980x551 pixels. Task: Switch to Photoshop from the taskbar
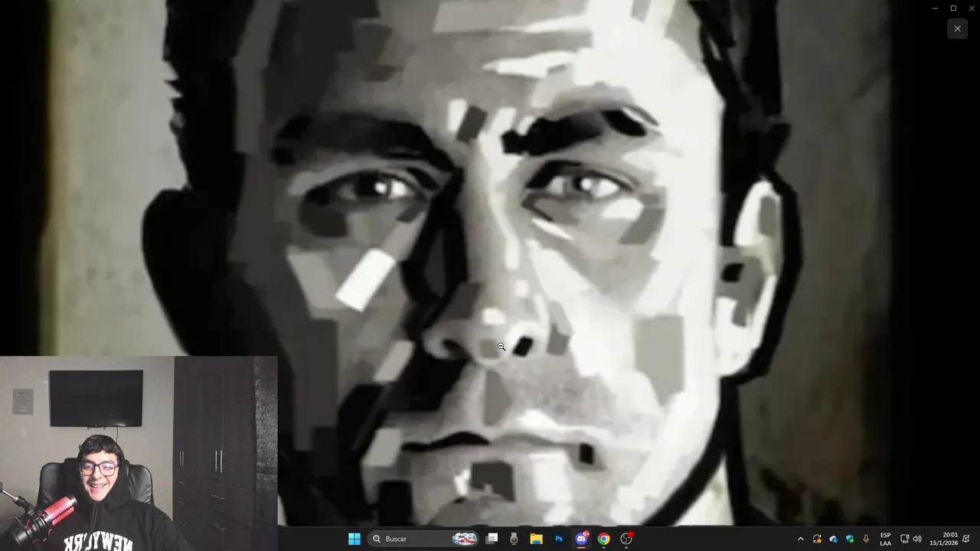559,539
